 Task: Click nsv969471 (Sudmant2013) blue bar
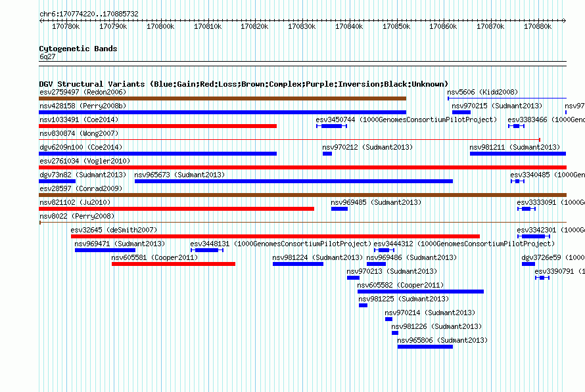[x=105, y=250]
